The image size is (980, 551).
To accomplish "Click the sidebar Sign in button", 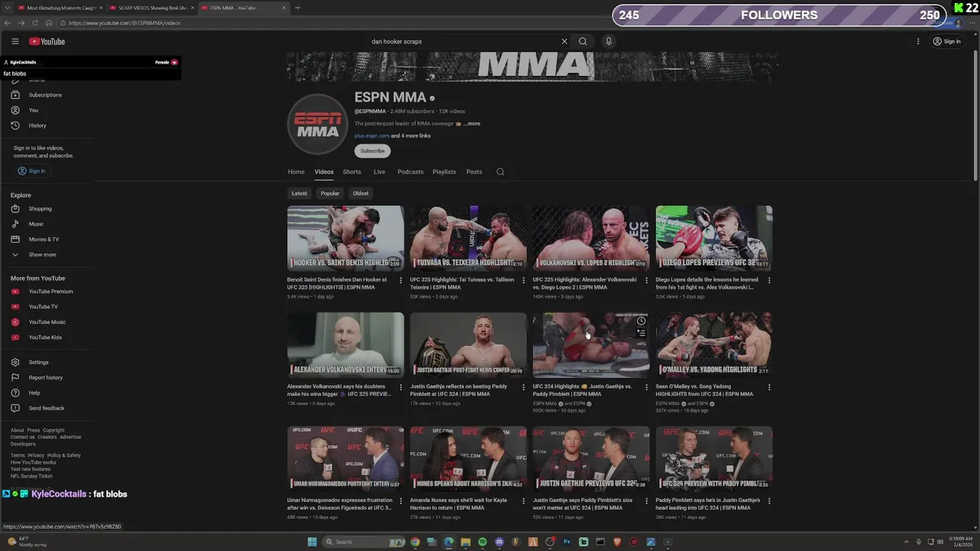I will [31, 171].
